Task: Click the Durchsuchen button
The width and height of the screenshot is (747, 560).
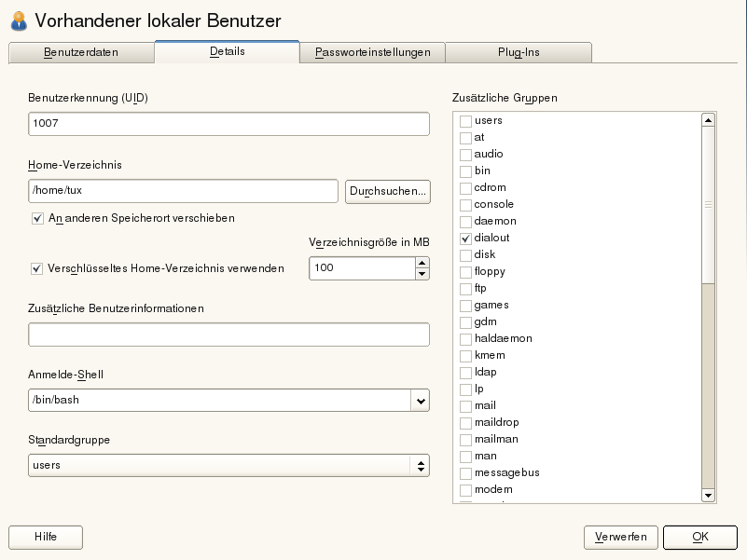Action: pos(388,192)
